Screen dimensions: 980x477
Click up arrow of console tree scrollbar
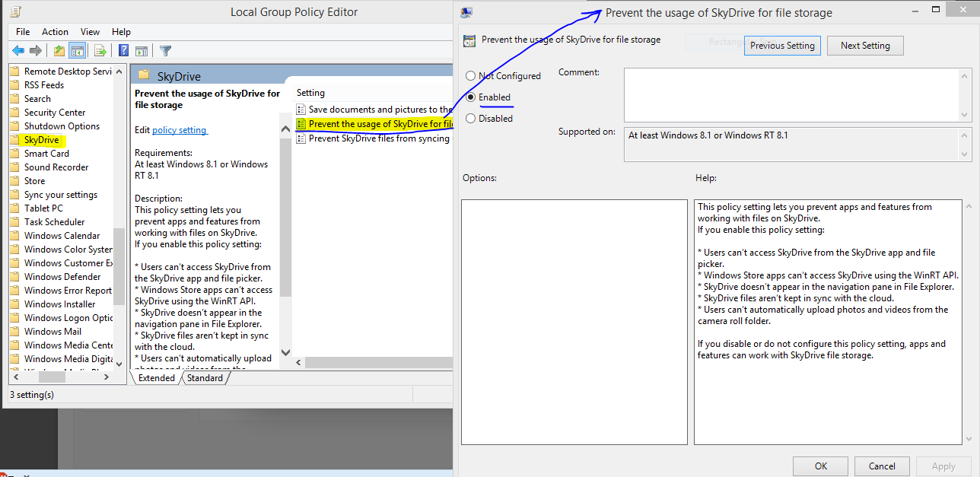(x=119, y=71)
